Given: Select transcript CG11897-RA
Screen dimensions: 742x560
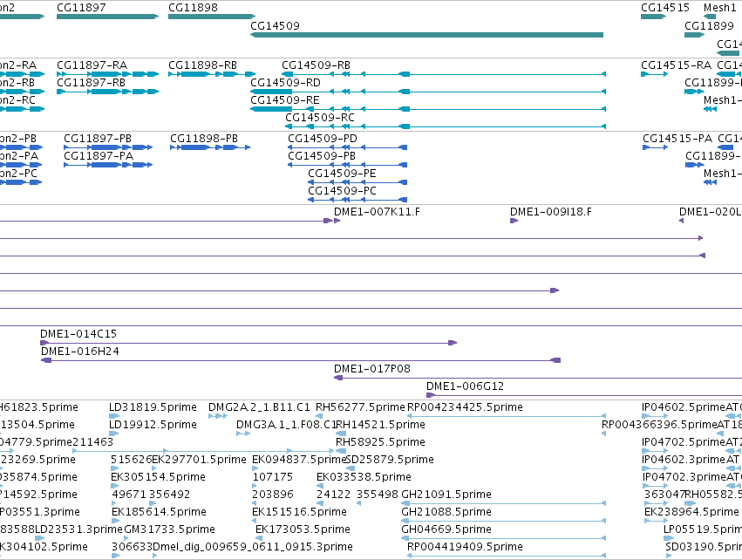Looking at the screenshot, I should tap(107, 74).
